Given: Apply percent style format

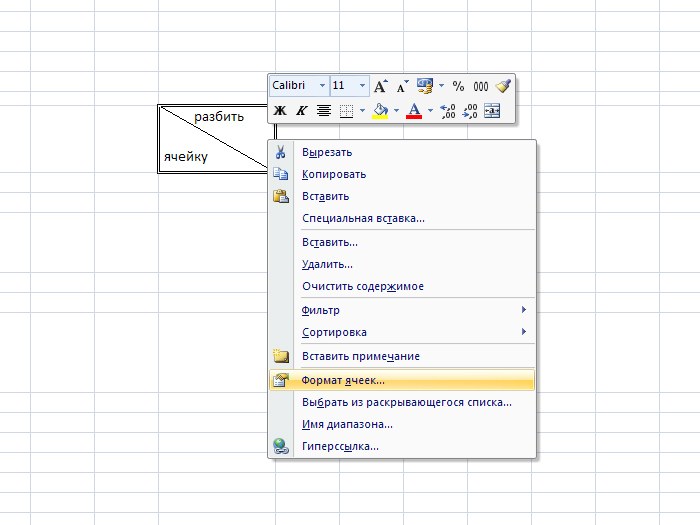Looking at the screenshot, I should tap(458, 86).
